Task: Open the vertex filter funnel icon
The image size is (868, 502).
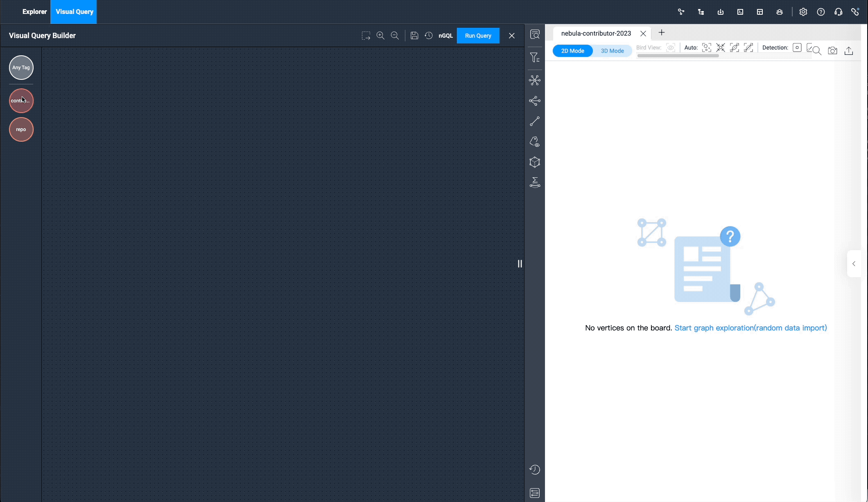Action: (x=535, y=58)
